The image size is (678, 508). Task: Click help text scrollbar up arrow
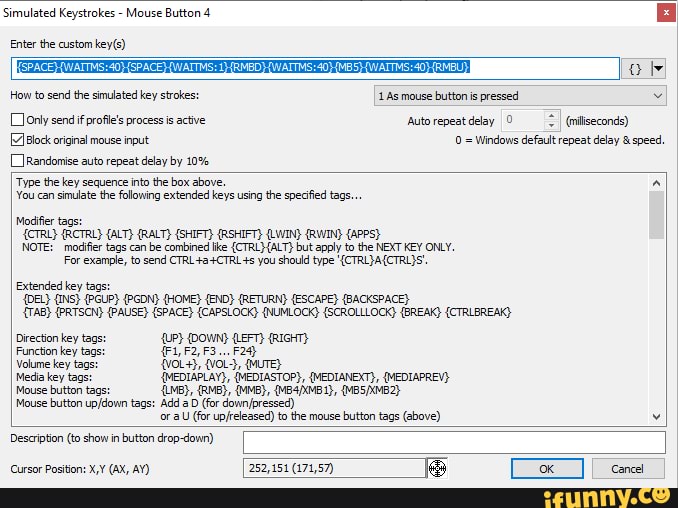[657, 183]
